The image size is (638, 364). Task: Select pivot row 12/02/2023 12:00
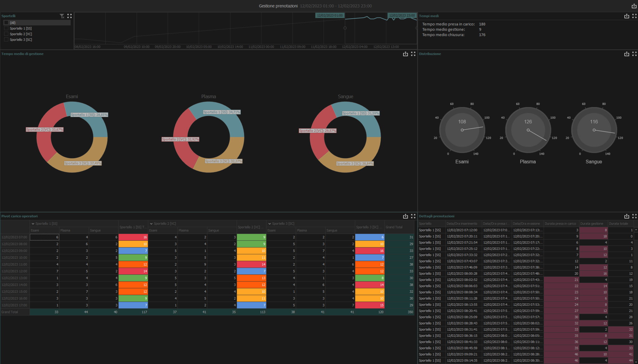(x=15, y=271)
